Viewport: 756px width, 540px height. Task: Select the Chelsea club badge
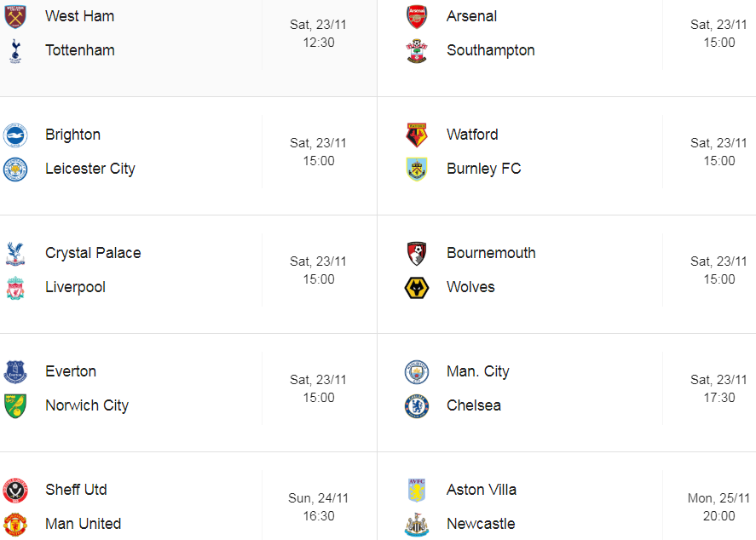coord(417,405)
